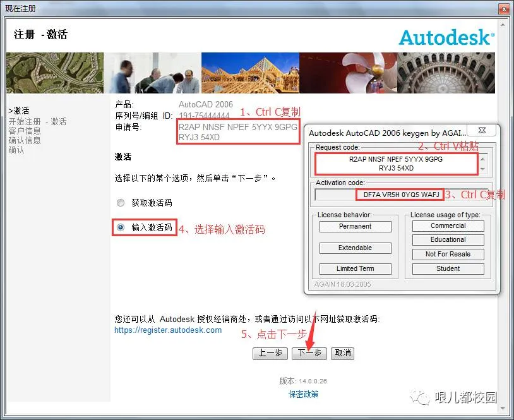
Task: Click the 客户信息 sidebar step
Action: (x=25, y=131)
